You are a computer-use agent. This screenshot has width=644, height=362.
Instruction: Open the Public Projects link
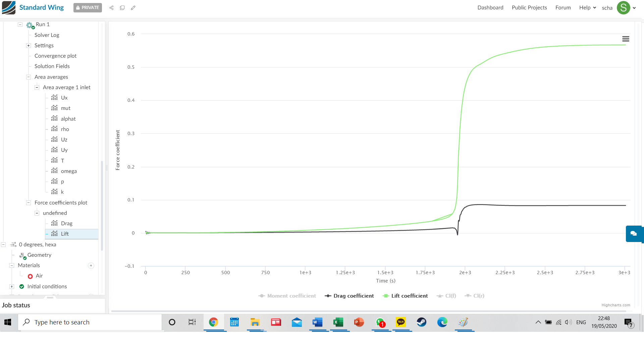529,8
